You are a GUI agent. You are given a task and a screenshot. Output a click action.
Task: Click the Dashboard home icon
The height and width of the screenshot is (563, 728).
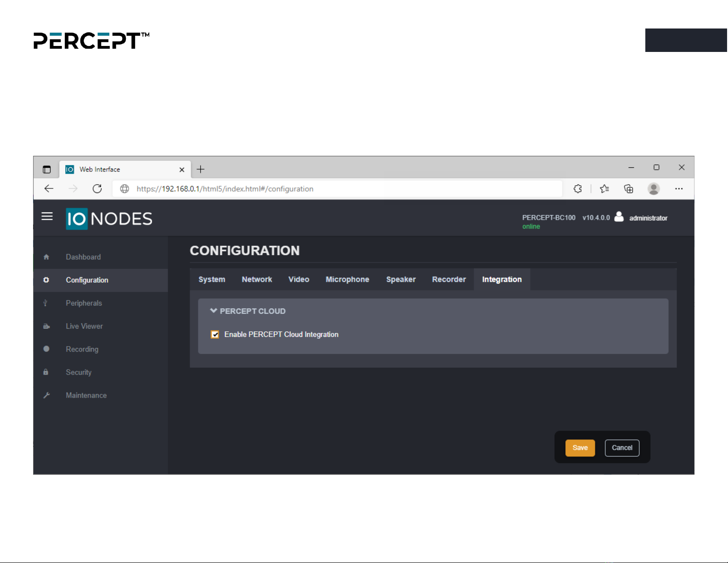[46, 257]
